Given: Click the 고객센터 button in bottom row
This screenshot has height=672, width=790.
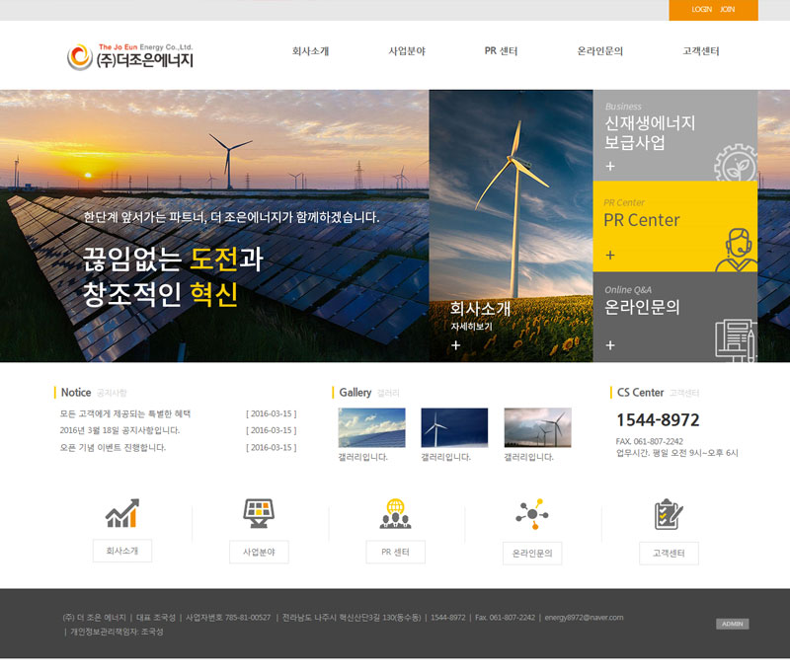Looking at the screenshot, I should pos(669,554).
